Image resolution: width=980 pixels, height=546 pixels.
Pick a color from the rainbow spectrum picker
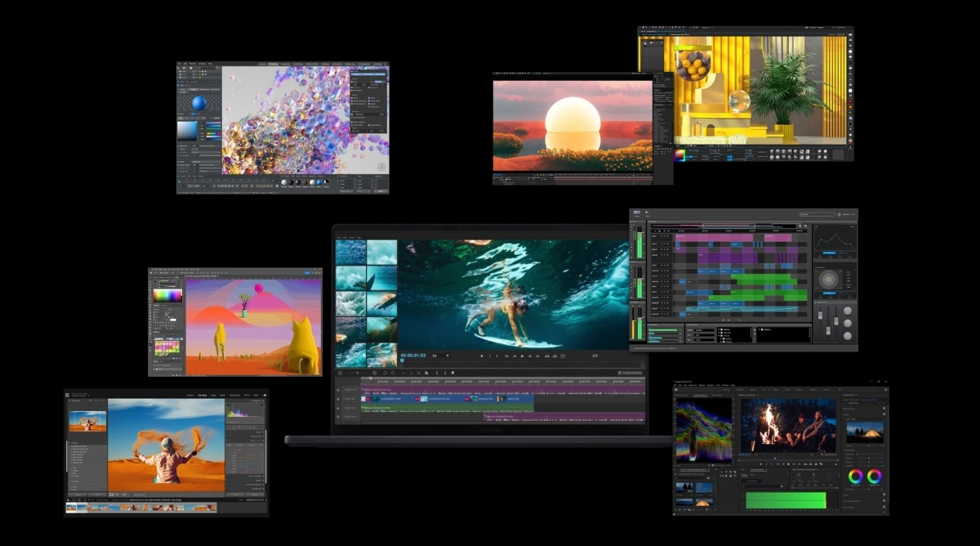coord(167,296)
